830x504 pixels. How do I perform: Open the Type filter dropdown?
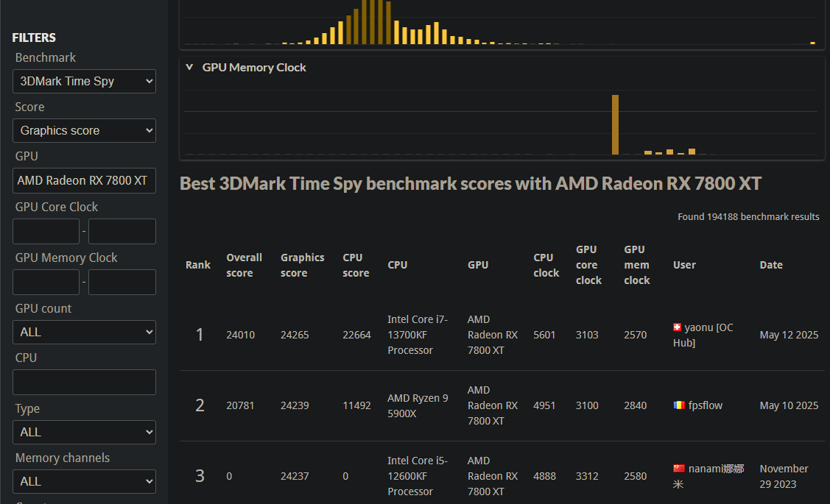point(84,432)
